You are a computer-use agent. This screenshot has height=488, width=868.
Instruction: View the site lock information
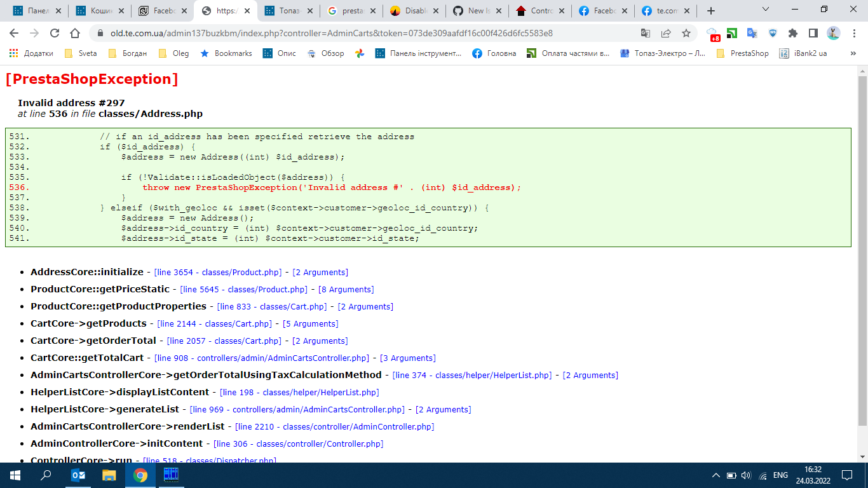100,33
